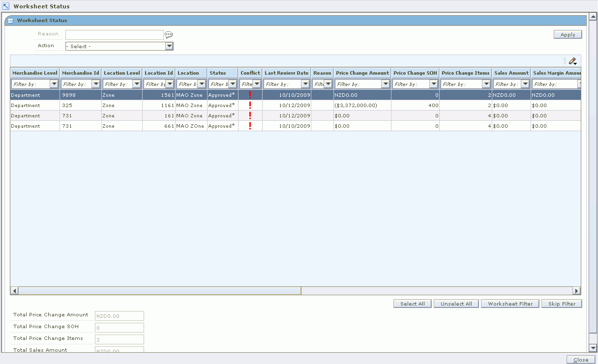Click the horizontal scrollbar right arrow
The image size is (598, 364).
coord(576,291)
